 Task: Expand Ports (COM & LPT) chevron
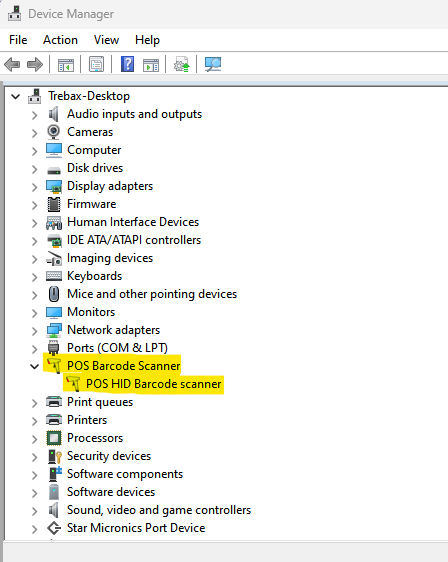34,349
